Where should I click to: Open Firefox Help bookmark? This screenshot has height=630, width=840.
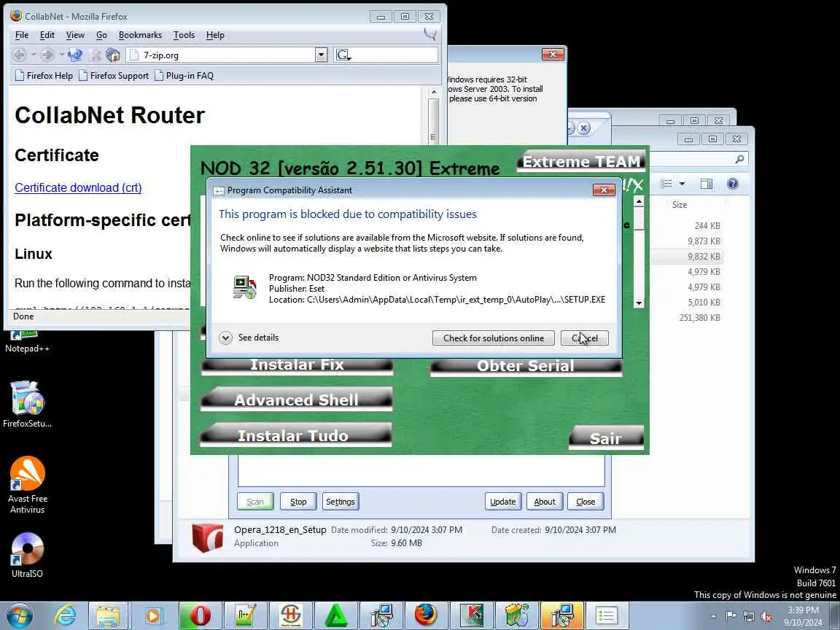pos(44,76)
